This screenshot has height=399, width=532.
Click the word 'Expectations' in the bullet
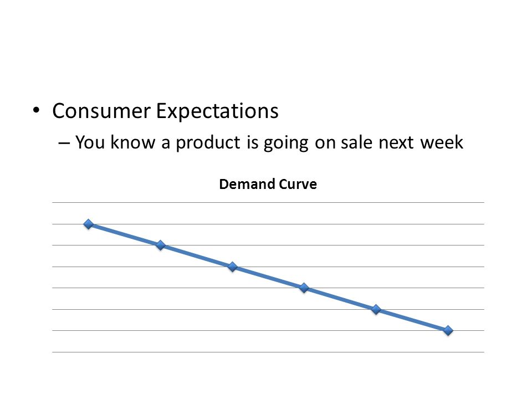coord(217,112)
